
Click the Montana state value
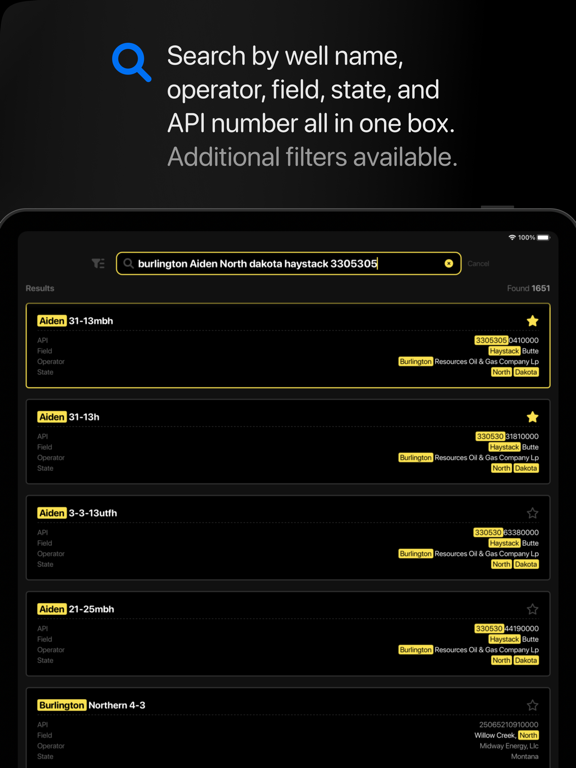pos(525,757)
